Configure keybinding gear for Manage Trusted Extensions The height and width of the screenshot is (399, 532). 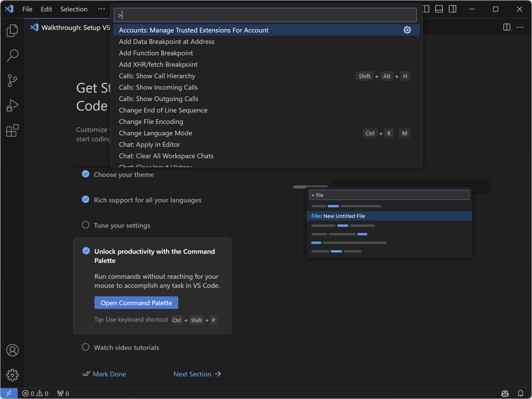(x=407, y=30)
